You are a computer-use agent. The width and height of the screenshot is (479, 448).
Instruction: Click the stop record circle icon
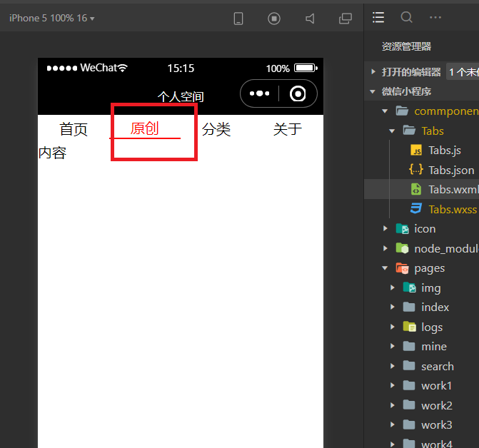coord(274,19)
